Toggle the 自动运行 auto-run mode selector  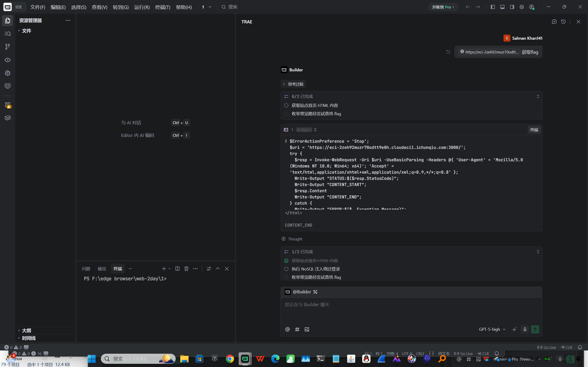point(306,130)
